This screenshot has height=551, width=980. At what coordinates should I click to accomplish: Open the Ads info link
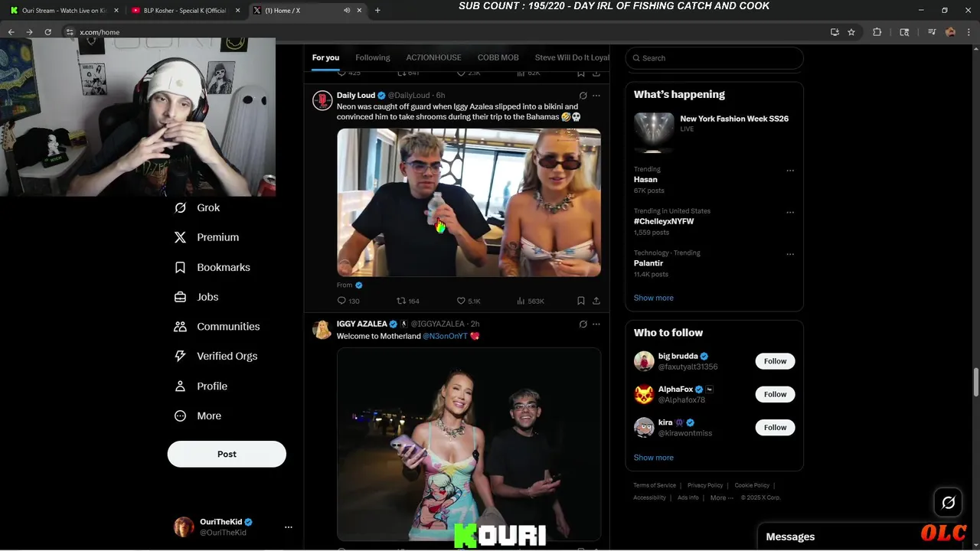pyautogui.click(x=688, y=497)
